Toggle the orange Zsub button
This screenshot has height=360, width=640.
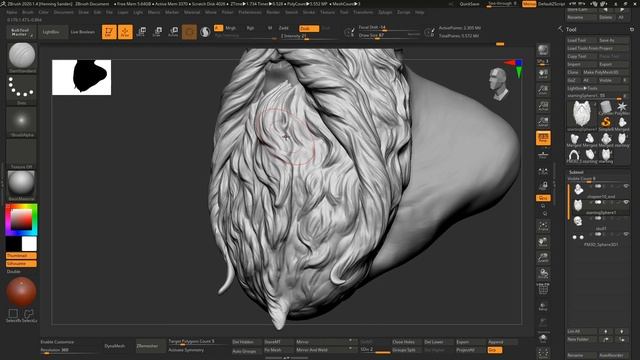309,29
